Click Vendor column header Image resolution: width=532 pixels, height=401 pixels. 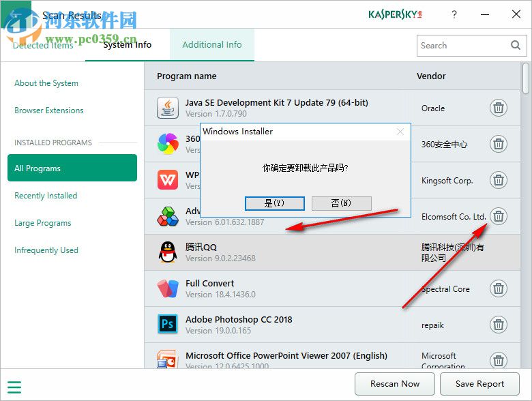pyautogui.click(x=431, y=76)
